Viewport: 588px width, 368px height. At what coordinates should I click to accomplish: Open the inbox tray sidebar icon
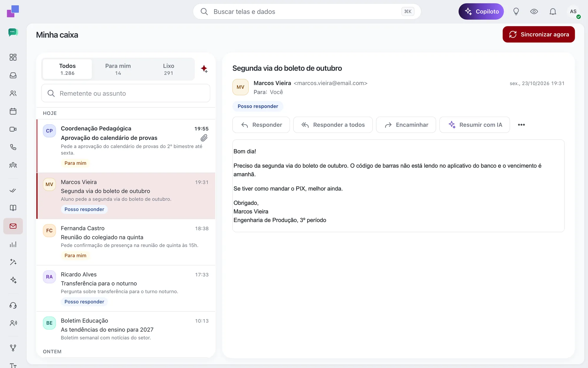click(x=13, y=75)
